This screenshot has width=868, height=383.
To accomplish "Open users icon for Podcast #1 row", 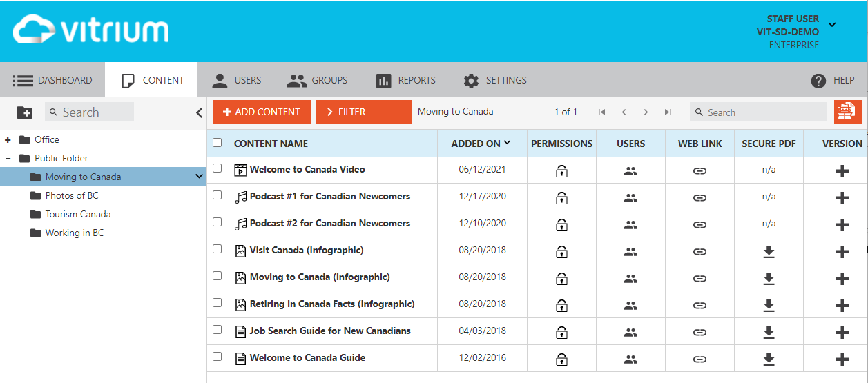I will [x=630, y=198].
